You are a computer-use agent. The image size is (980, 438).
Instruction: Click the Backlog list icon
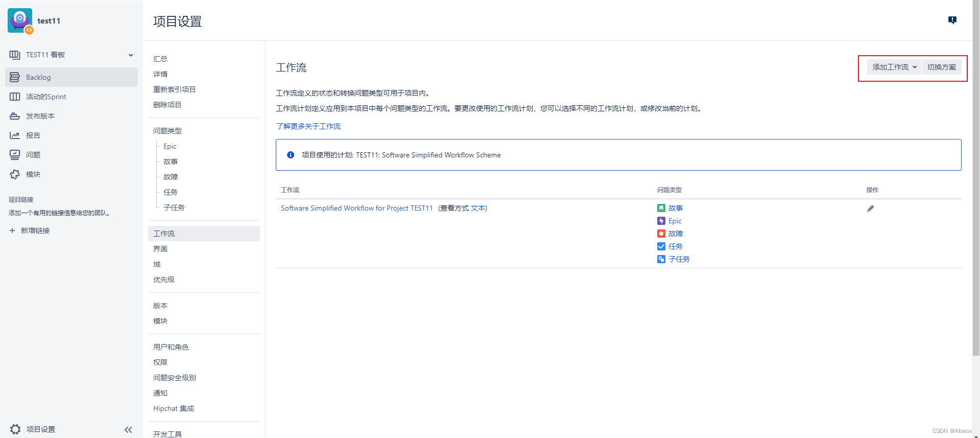[x=15, y=77]
